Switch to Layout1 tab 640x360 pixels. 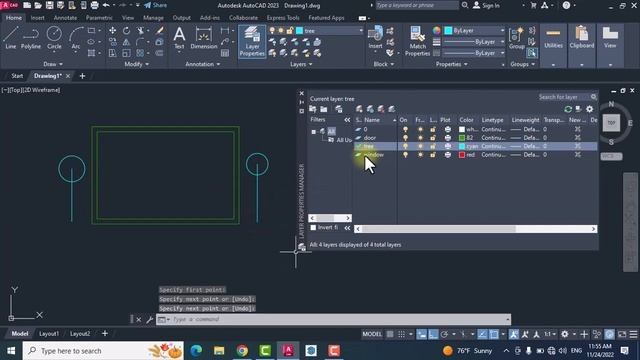tap(49, 333)
